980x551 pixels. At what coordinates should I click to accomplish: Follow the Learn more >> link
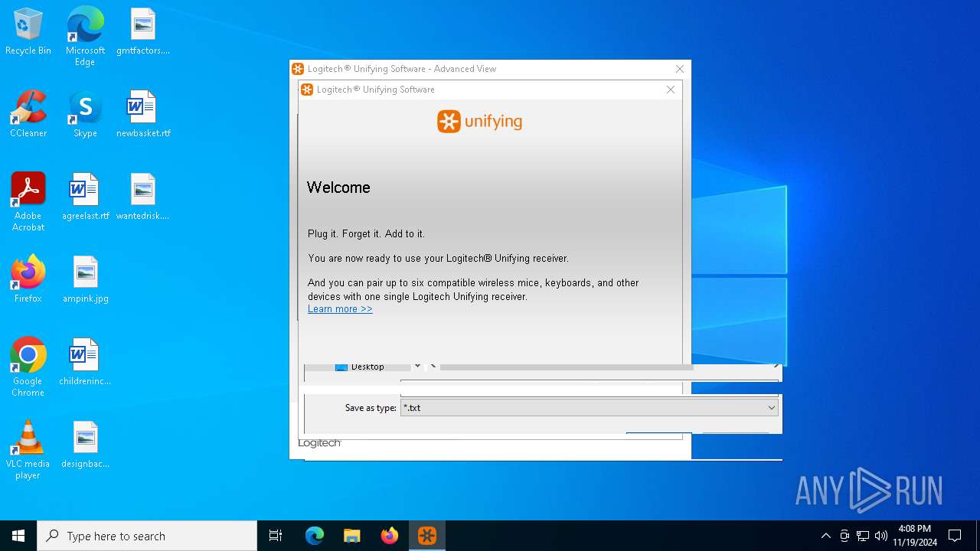pos(340,309)
